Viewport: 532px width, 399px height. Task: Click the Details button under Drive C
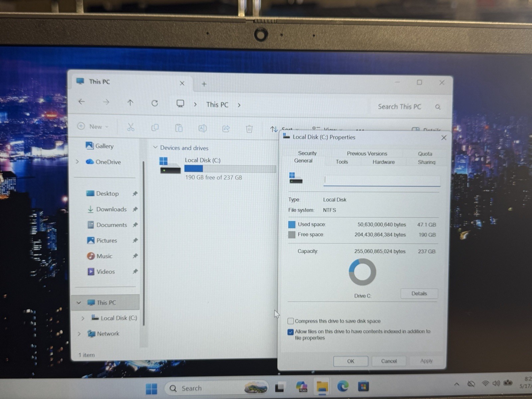coord(419,293)
